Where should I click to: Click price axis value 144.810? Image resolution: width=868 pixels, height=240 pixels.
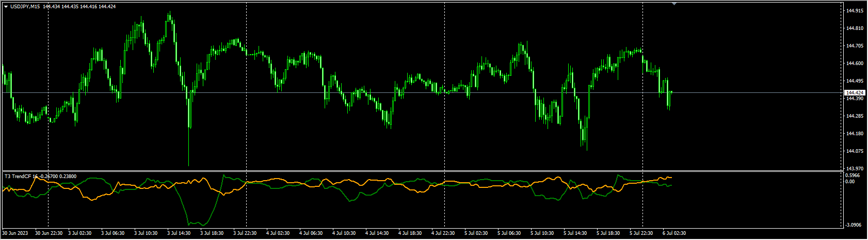click(855, 28)
